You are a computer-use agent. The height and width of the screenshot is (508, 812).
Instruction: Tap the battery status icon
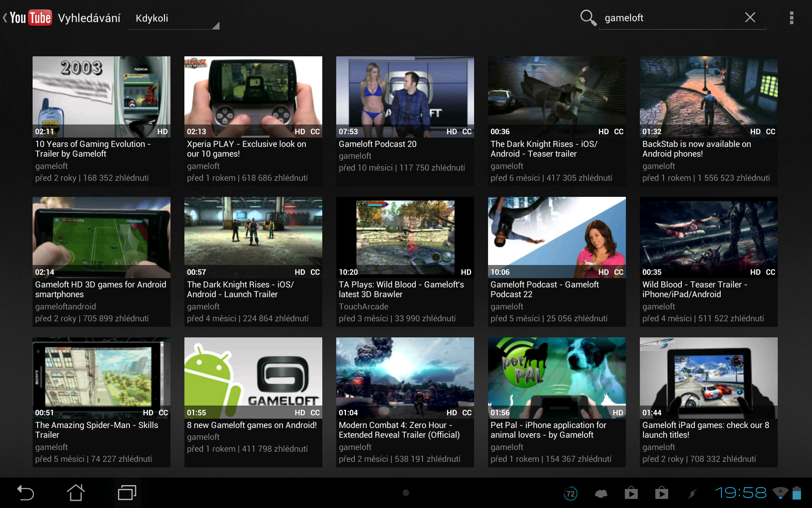(x=797, y=493)
